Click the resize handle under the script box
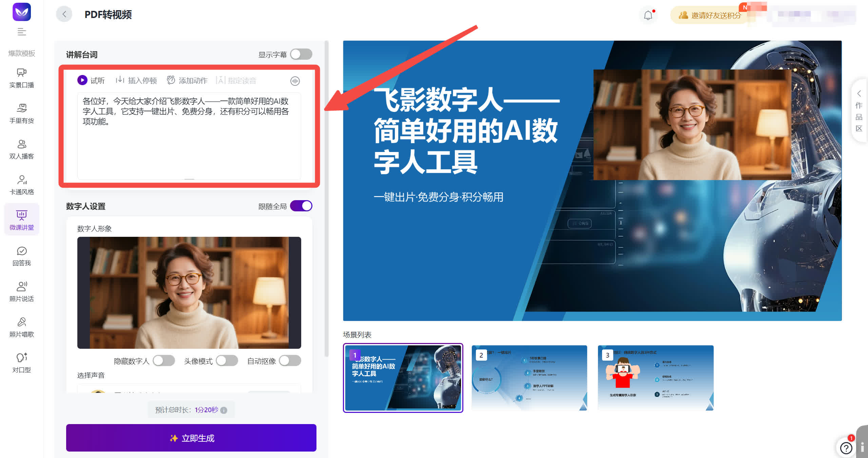Screen dimensions: 868x458 [x=189, y=179]
